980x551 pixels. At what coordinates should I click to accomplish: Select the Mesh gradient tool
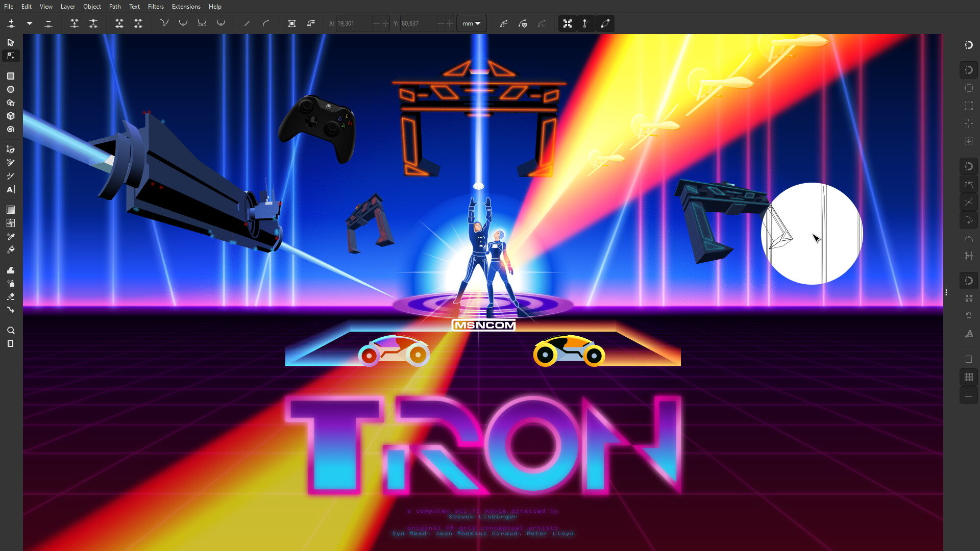pos(10,223)
